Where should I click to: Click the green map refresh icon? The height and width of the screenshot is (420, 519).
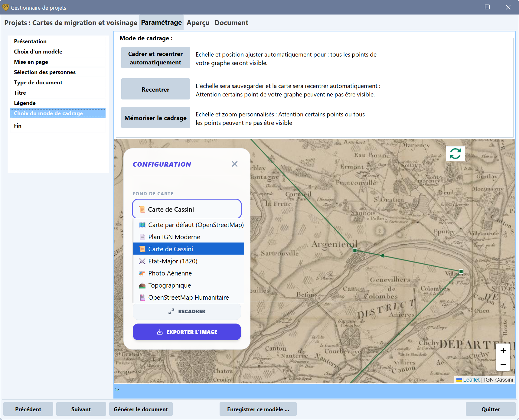(x=455, y=153)
